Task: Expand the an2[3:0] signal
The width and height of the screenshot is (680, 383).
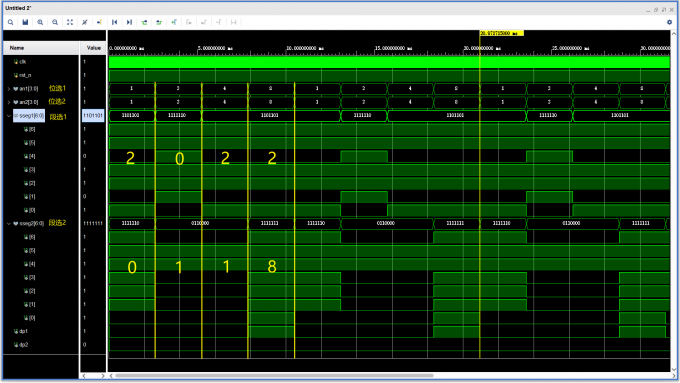Action: click(x=9, y=102)
